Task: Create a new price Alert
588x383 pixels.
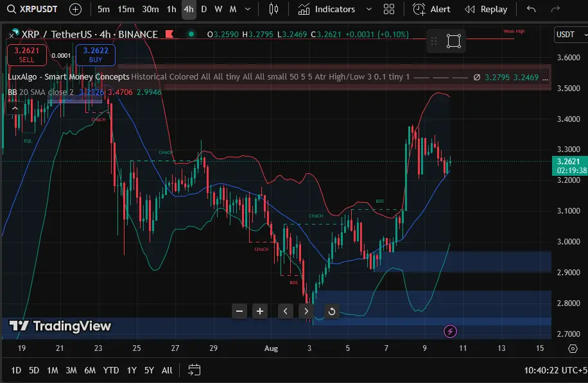Action: pos(431,10)
